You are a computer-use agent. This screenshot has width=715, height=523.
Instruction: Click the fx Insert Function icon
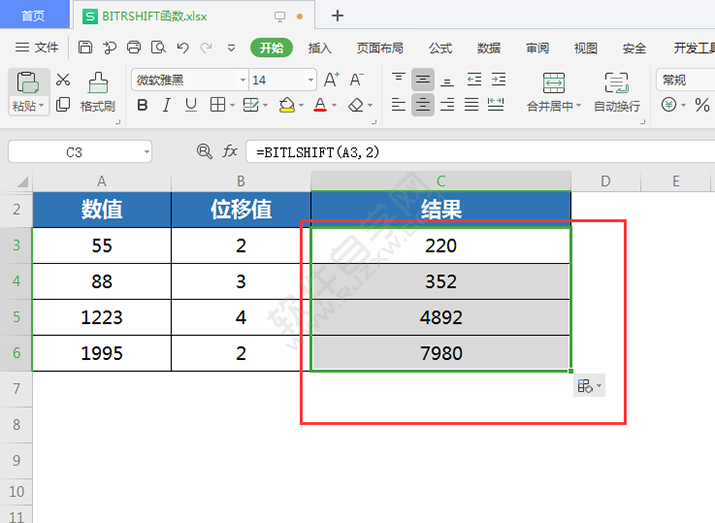point(230,151)
